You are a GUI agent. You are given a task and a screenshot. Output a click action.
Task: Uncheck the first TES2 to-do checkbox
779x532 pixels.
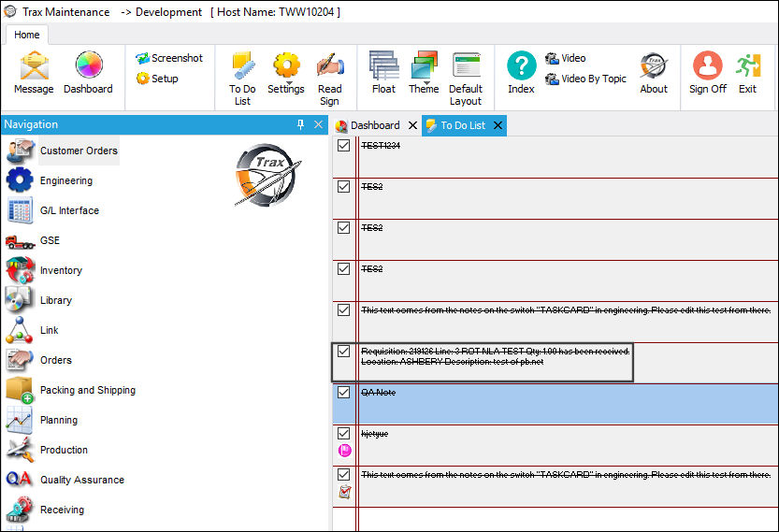coord(344,187)
